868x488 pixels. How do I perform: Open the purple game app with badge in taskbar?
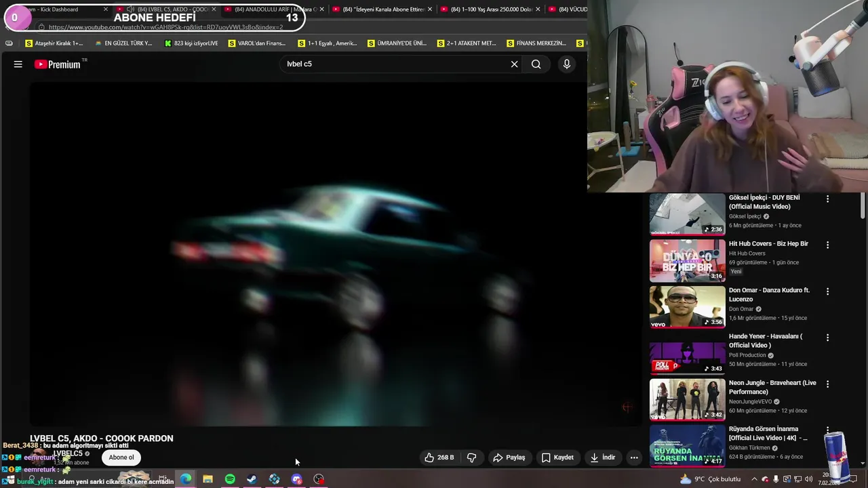(x=296, y=479)
